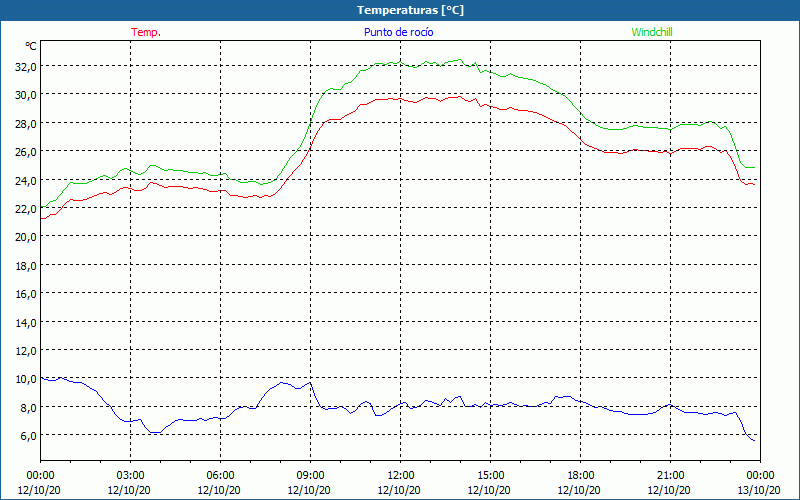This screenshot has width=800, height=500.
Task: Click the 14,0 y-axis value
Action: pyautogui.click(x=26, y=322)
